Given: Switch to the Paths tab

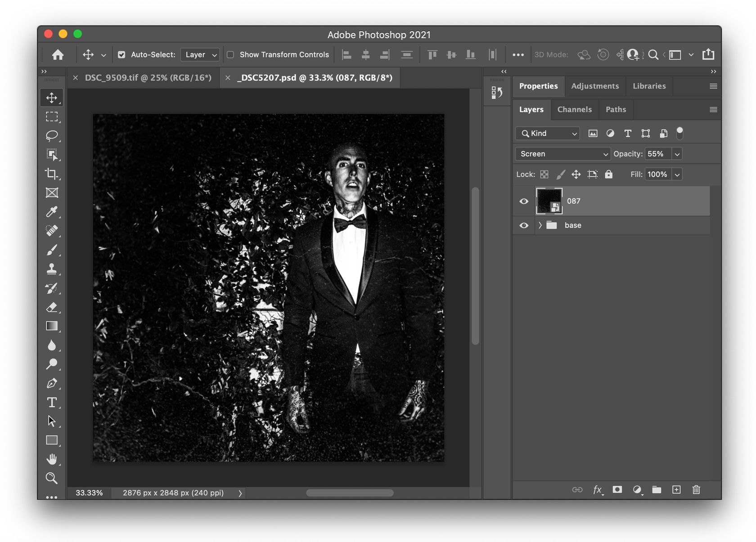Looking at the screenshot, I should coord(616,109).
